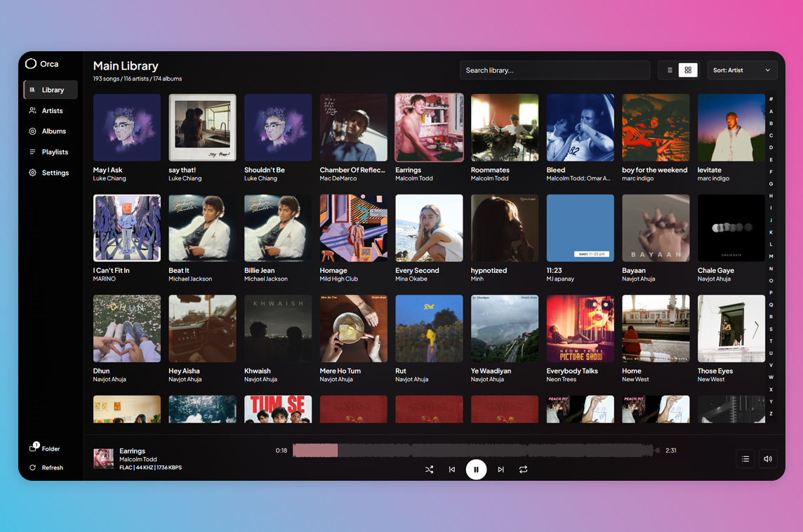Click the Mac DeMarco artist name

[338, 178]
